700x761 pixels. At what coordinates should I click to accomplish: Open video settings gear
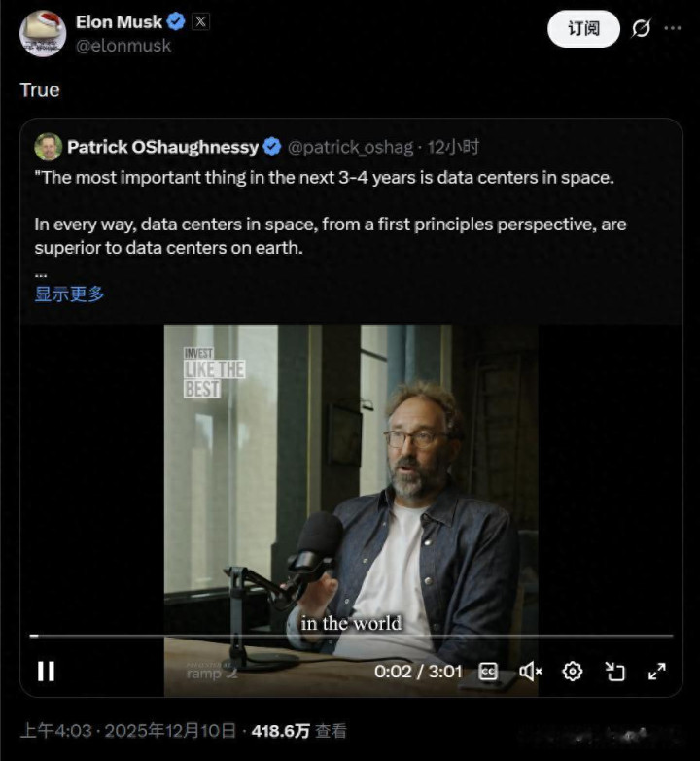[573, 672]
